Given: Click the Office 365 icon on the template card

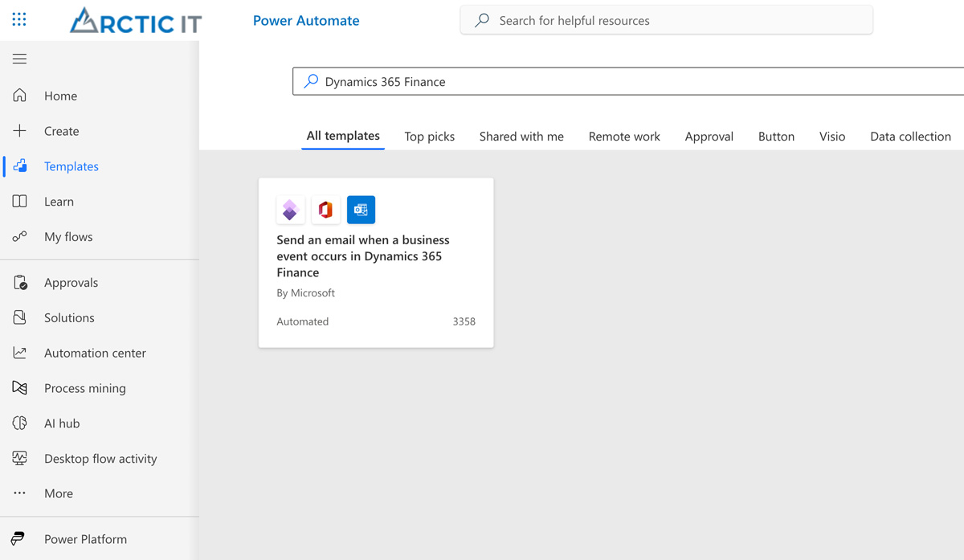Looking at the screenshot, I should click(325, 210).
